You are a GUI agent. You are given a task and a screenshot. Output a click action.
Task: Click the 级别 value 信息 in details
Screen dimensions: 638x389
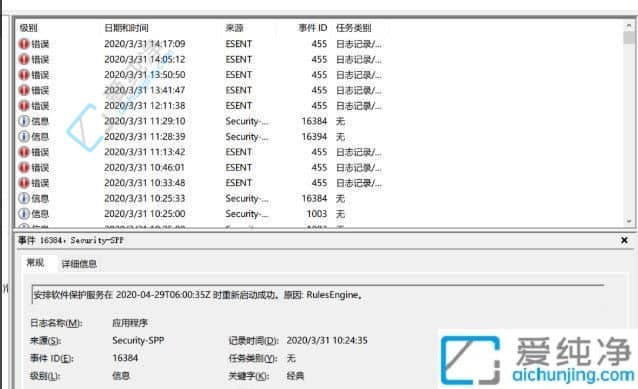pyautogui.click(x=121, y=376)
